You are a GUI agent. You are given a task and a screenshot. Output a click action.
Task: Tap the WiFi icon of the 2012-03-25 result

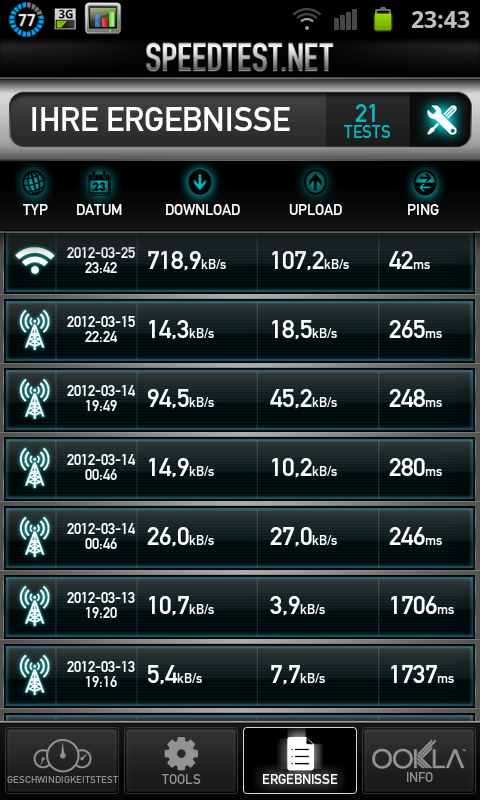tap(35, 260)
